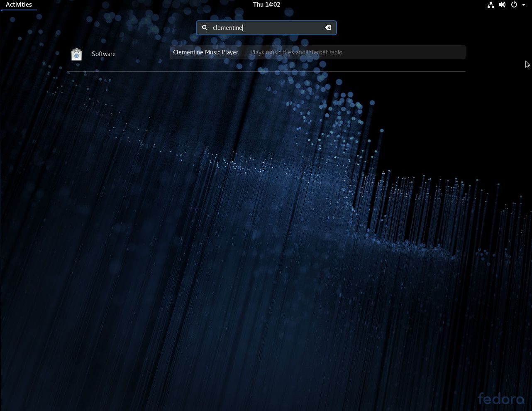
Task: Open the Activities overview button
Action: coord(19,5)
